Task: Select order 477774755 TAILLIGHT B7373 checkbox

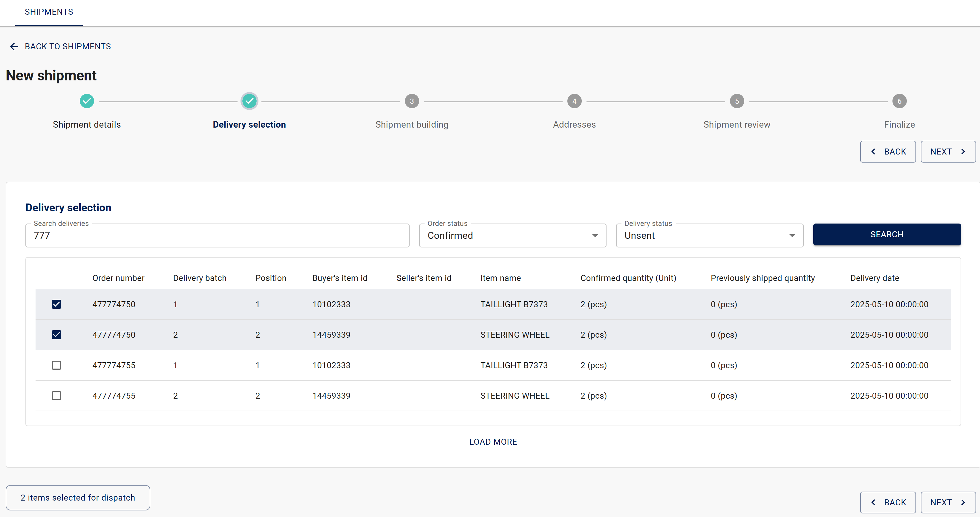Action: (56, 365)
